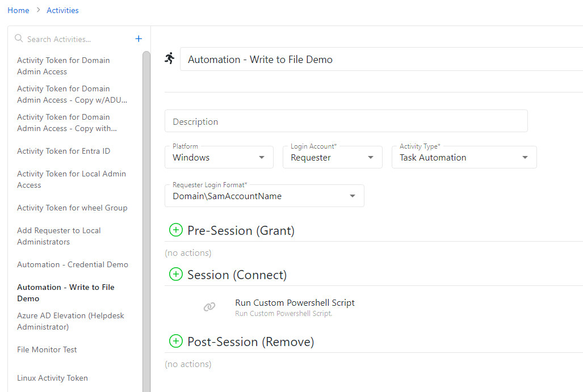The height and width of the screenshot is (392, 583).
Task: Click the link icon beside Powershell script
Action: tap(209, 307)
